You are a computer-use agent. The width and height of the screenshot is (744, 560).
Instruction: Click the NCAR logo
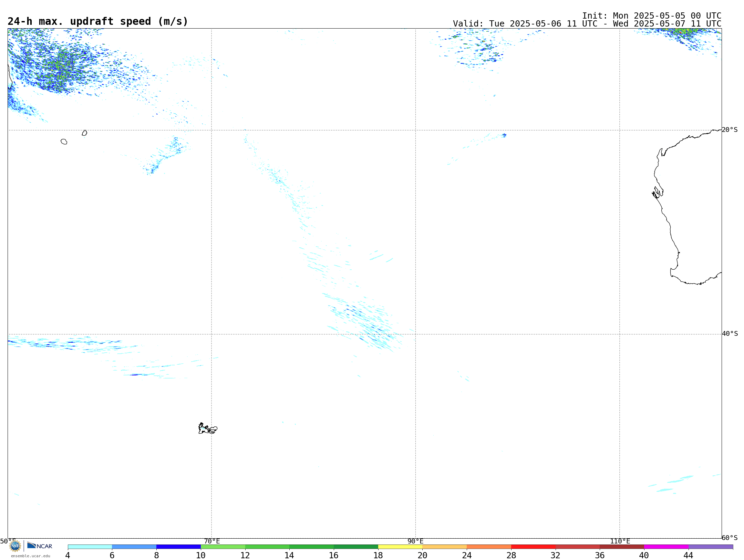(x=40, y=546)
